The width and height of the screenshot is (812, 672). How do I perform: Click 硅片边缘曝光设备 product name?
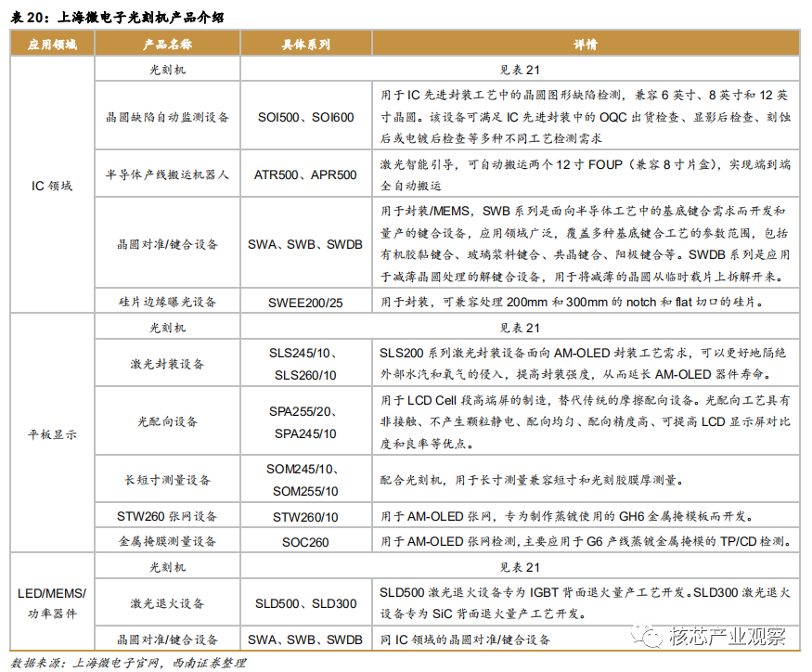[167, 302]
